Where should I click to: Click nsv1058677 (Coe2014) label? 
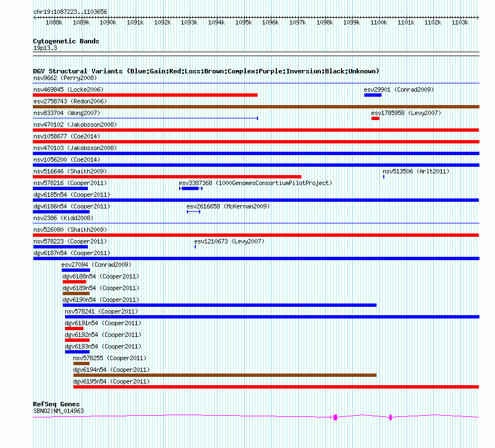[x=67, y=136]
